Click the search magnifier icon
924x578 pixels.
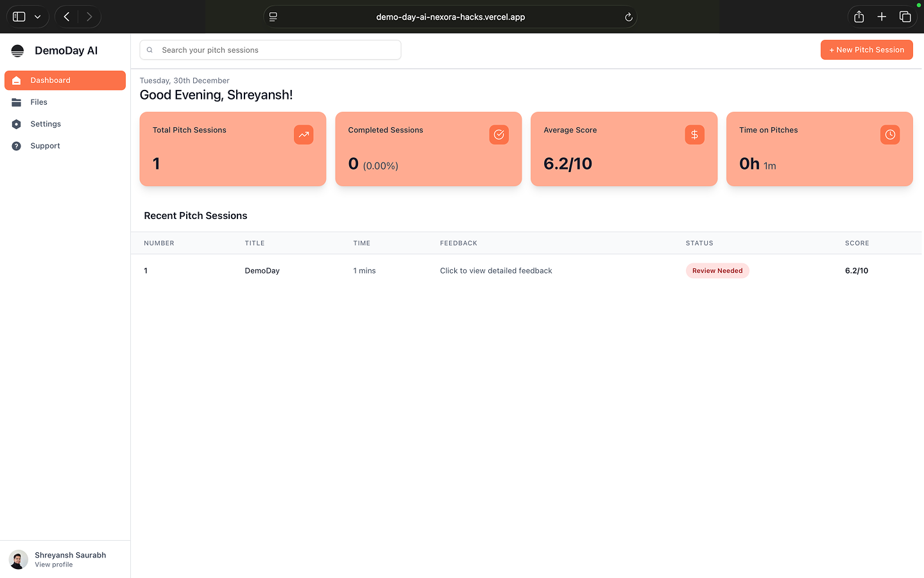pyautogui.click(x=150, y=50)
